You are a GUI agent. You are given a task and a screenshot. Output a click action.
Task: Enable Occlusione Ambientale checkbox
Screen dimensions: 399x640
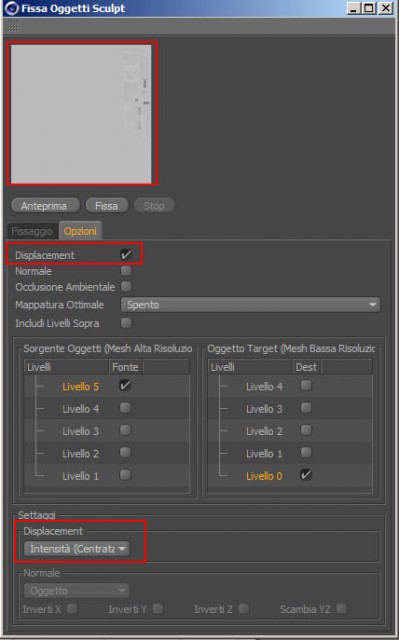click(126, 287)
